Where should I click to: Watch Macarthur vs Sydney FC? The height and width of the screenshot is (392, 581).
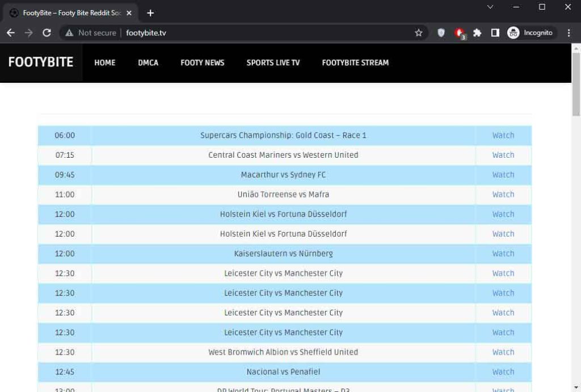(x=503, y=175)
